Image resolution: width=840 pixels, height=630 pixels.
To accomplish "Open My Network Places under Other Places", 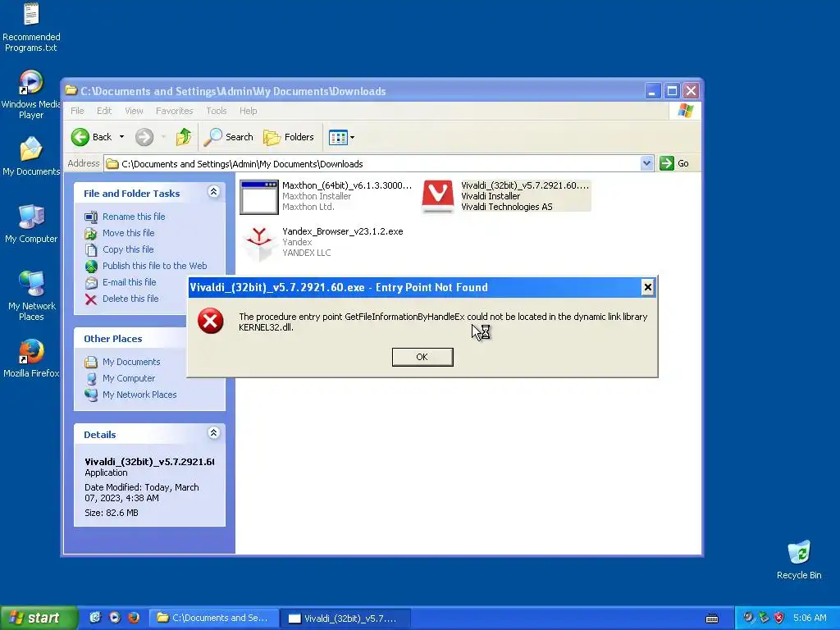I will click(x=139, y=395).
